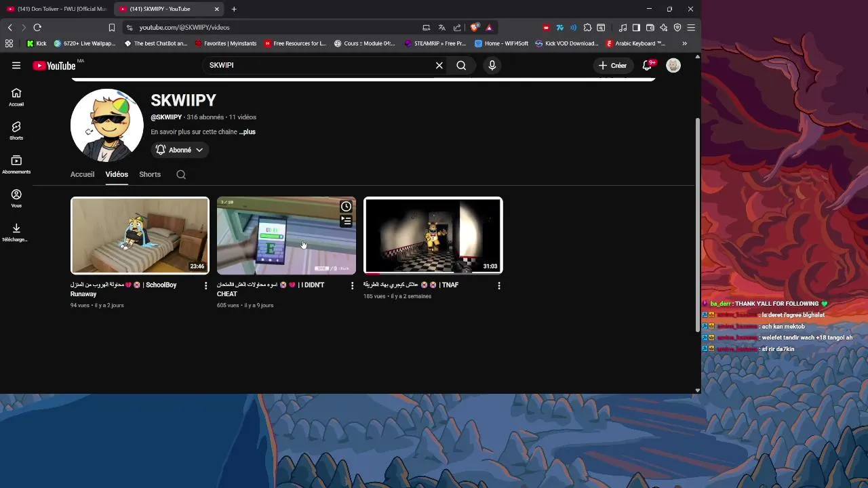Open the TNAF 31:03 thumbnail
Image resolution: width=868 pixels, height=488 pixels.
click(x=433, y=236)
